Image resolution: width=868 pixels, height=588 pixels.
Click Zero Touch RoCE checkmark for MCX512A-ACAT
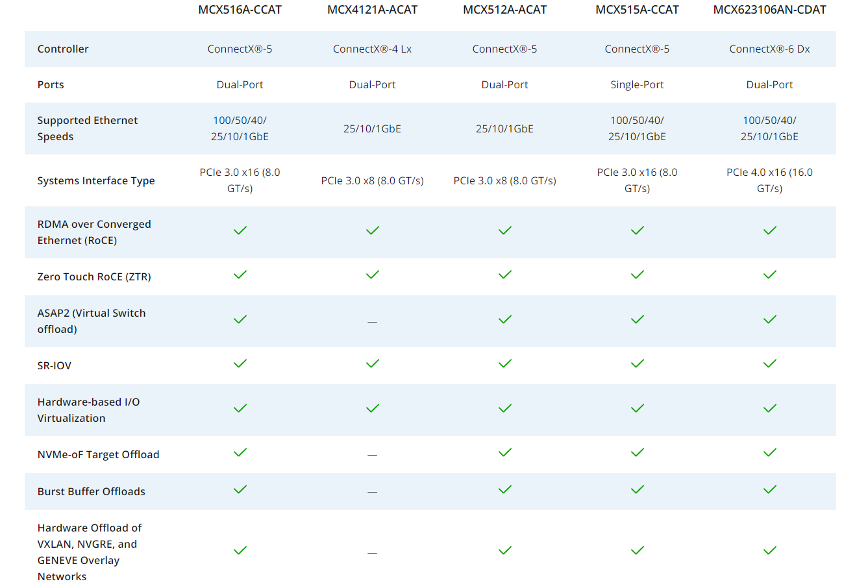tap(505, 275)
